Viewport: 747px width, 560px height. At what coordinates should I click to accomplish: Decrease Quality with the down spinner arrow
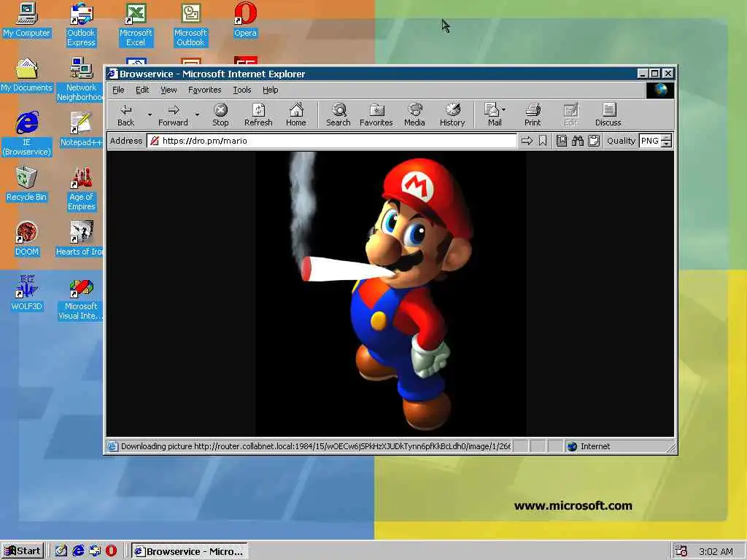[x=667, y=144]
